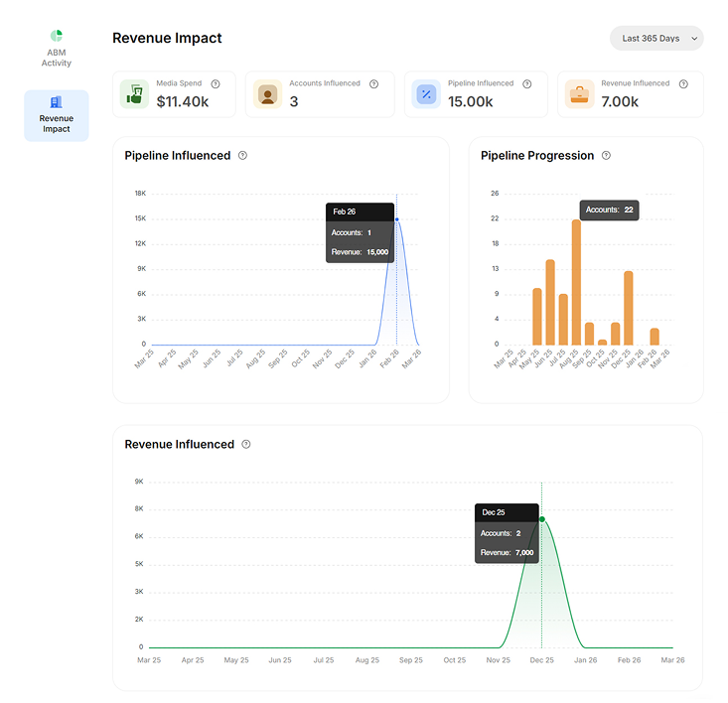Click the Revenue: 15,000 tooltip line

[x=360, y=252]
